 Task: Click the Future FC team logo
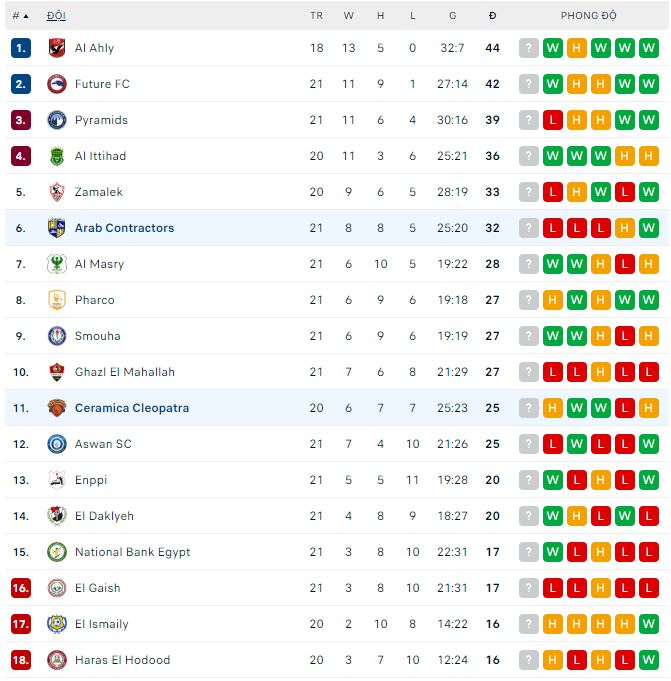coord(56,84)
